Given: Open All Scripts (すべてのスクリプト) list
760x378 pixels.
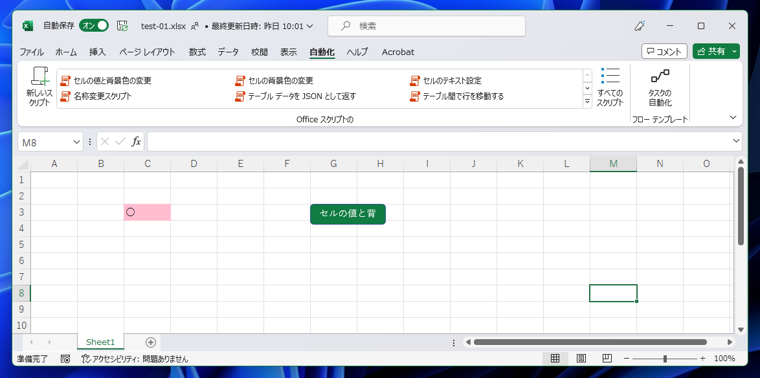Looking at the screenshot, I should tap(610, 87).
